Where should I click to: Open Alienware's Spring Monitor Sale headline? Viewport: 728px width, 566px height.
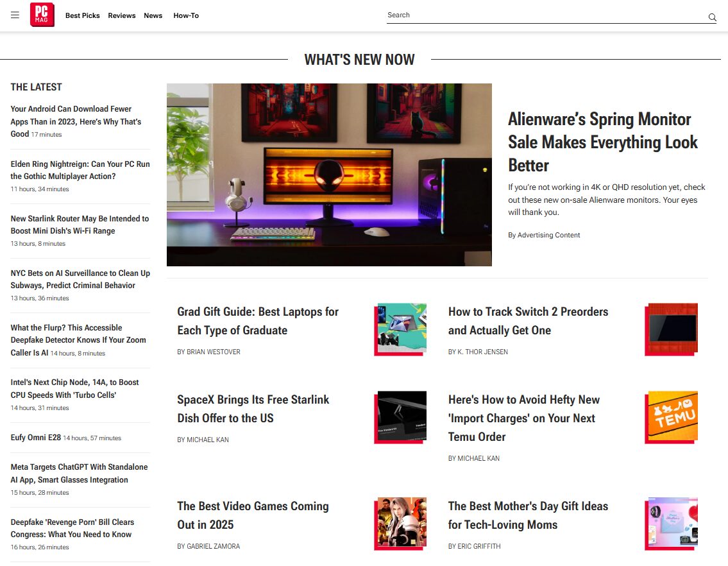coord(603,142)
